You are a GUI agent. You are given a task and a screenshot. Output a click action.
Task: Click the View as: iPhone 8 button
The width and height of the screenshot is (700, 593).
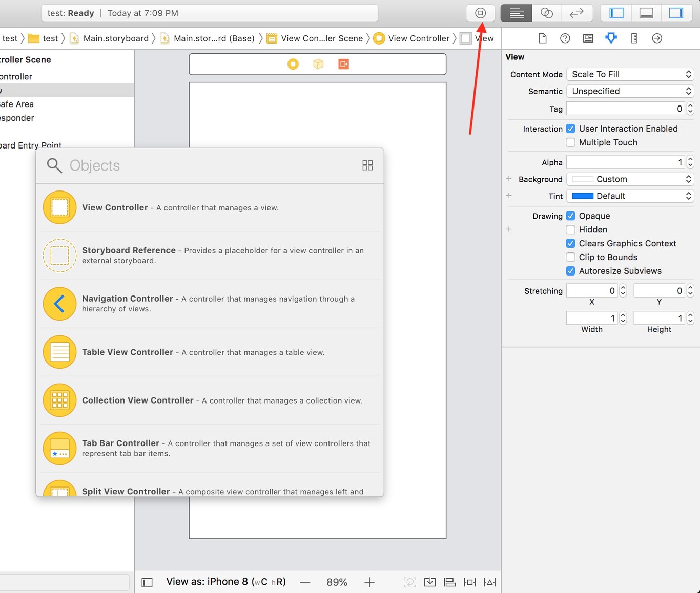pyautogui.click(x=225, y=581)
